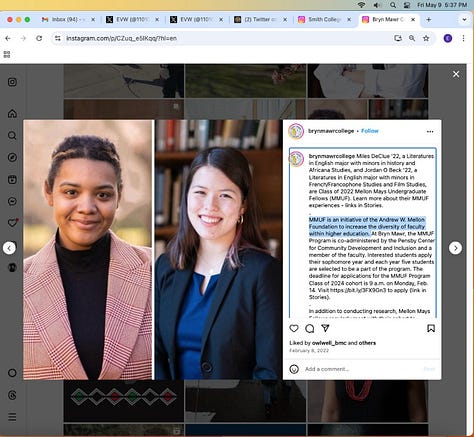Open profile avatar in sidebar
Screen dimensions: 474x437
click(x=12, y=267)
